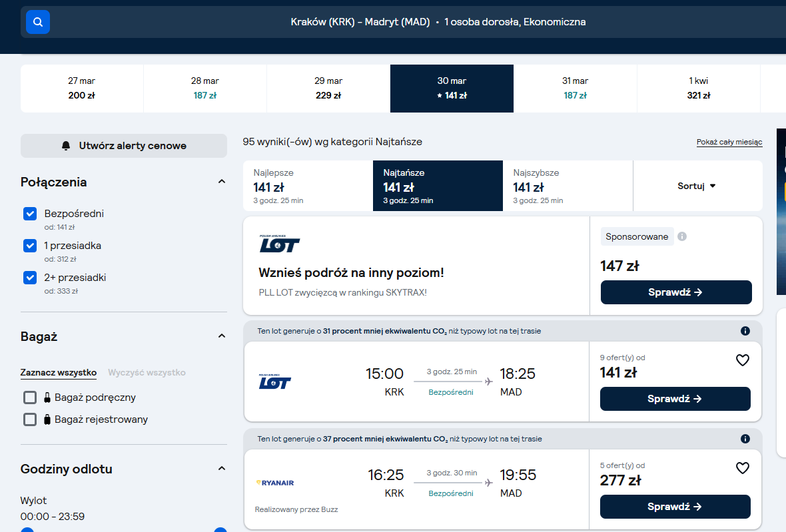786x532 pixels.
Task: Click Sprawdź for LOT 141 zł flight
Action: [675, 399]
